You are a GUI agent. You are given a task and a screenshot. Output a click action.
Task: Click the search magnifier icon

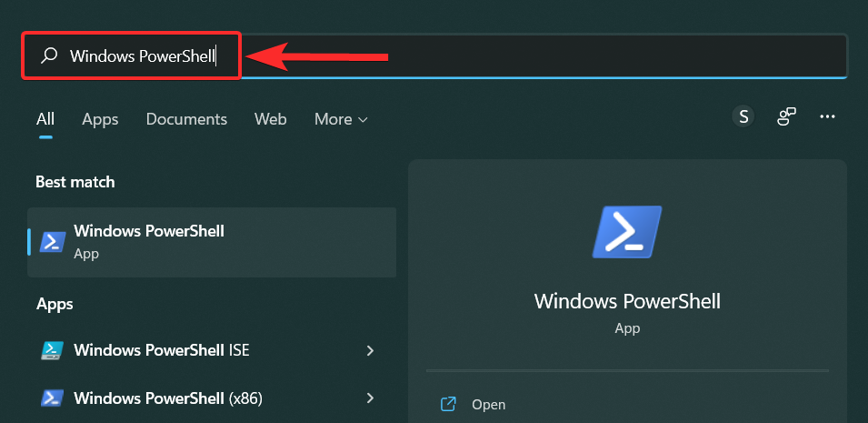[49, 55]
